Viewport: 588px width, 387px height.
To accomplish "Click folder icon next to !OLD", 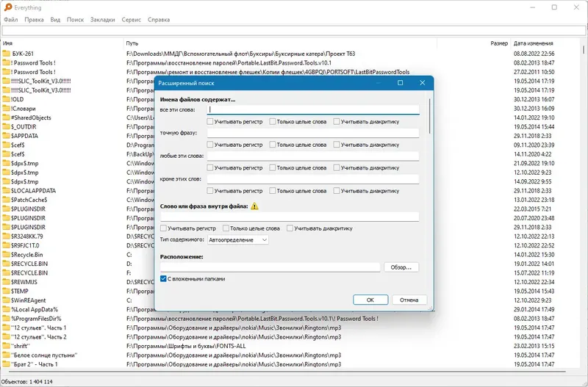I will pos(6,99).
